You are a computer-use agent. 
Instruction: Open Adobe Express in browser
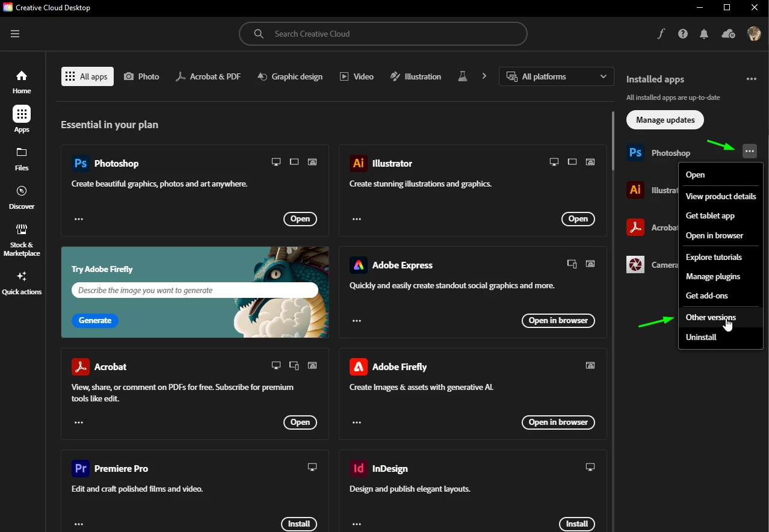558,321
